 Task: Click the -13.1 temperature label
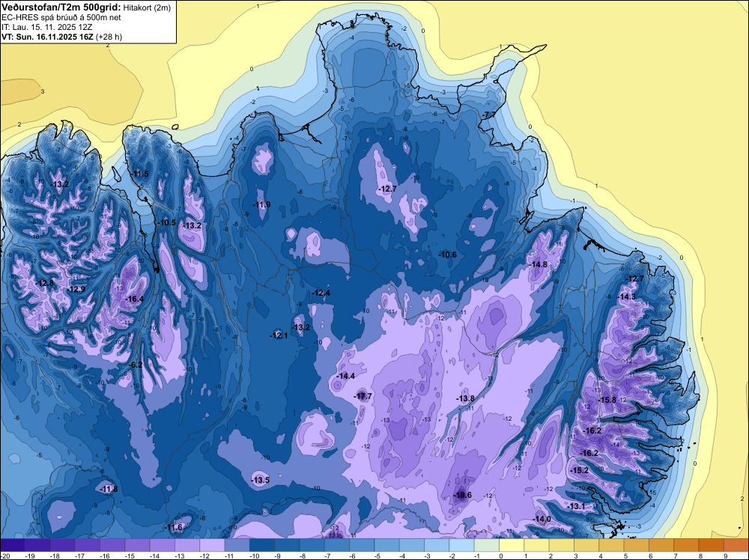577,506
